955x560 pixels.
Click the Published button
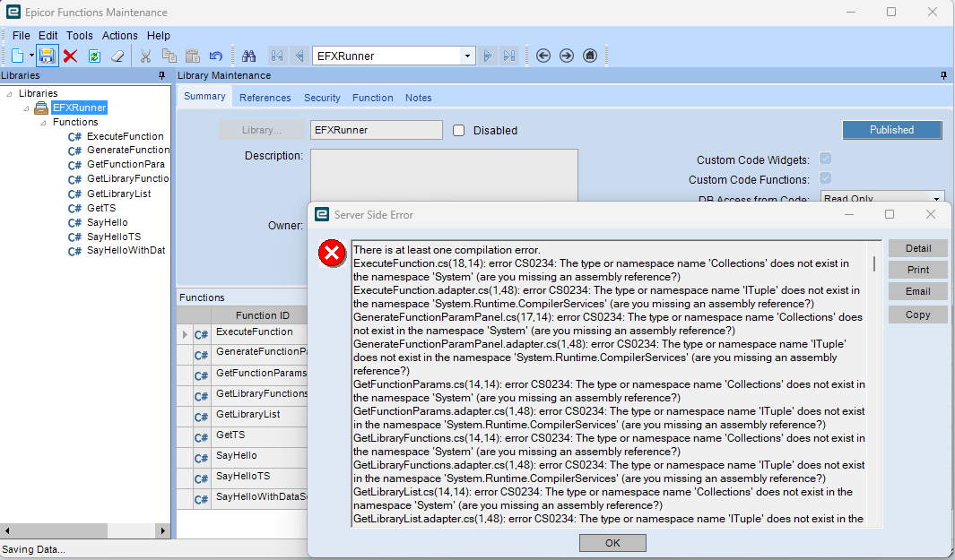click(x=891, y=130)
